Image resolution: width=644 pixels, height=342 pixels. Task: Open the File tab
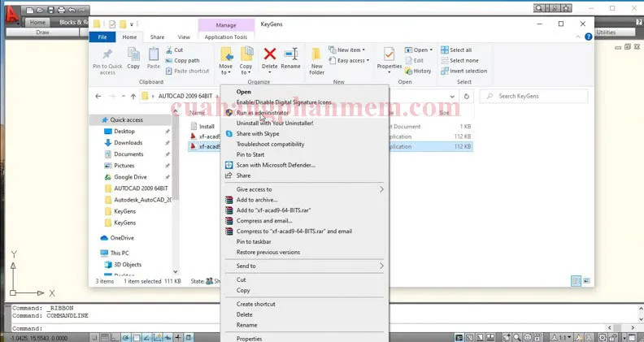click(x=102, y=37)
